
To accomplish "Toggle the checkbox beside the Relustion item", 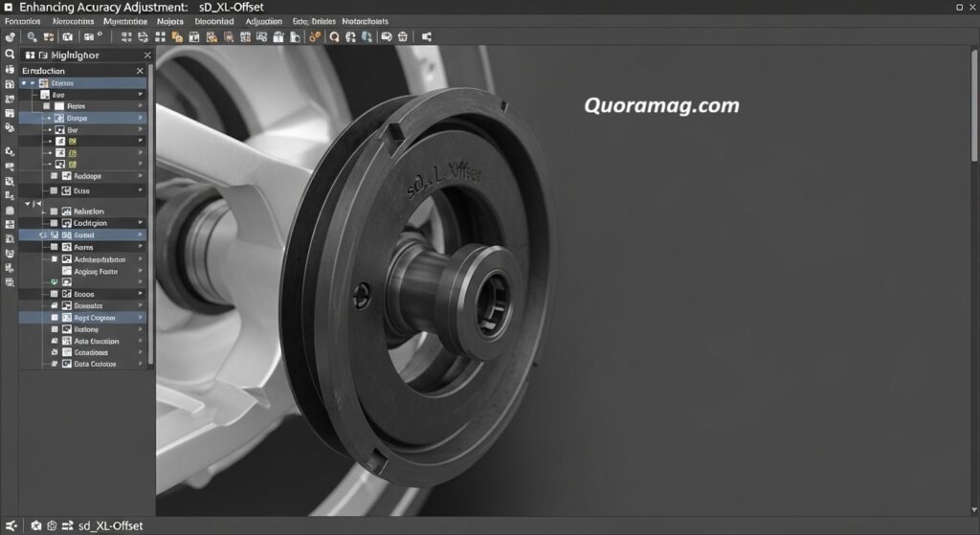I will pos(54,211).
